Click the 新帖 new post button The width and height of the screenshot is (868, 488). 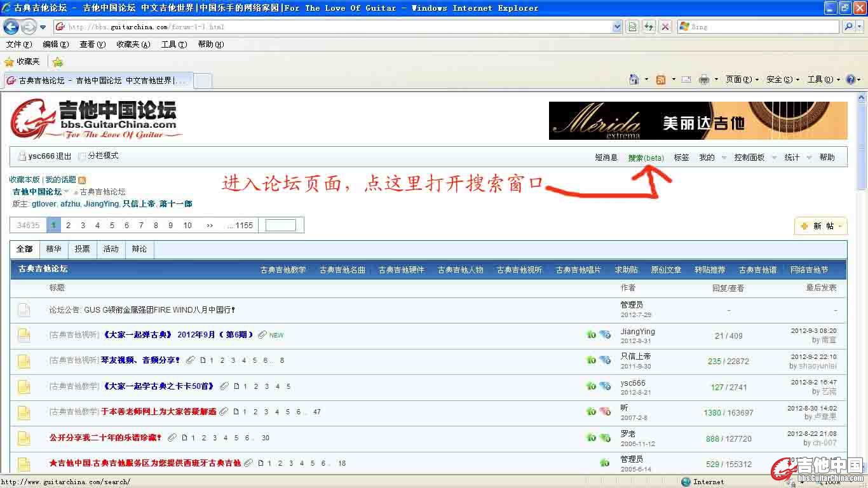tap(820, 226)
